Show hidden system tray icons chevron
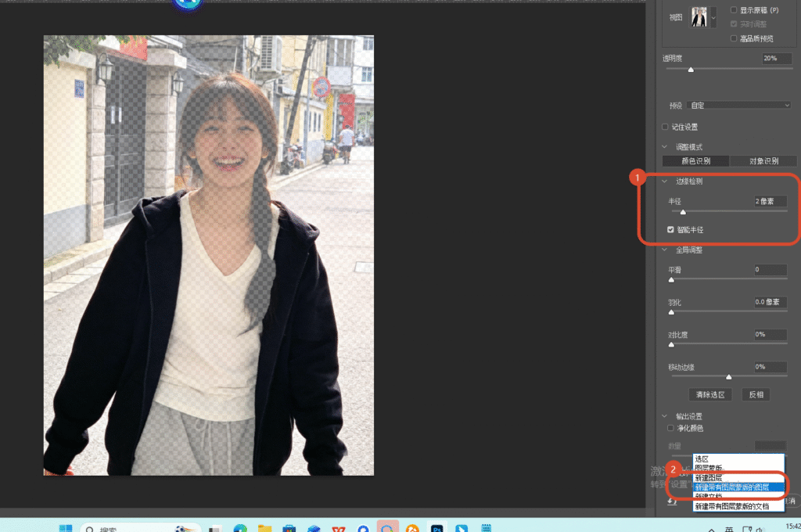 pyautogui.click(x=711, y=530)
